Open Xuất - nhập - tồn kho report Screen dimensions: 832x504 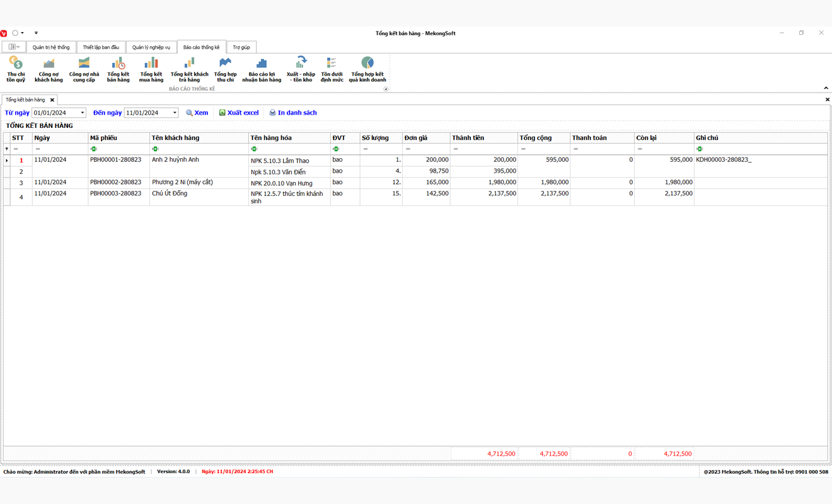tap(301, 69)
